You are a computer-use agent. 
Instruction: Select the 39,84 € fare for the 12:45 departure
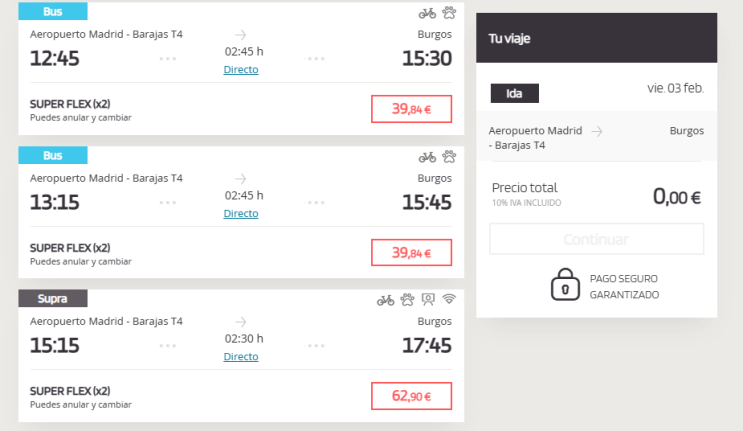(411, 109)
